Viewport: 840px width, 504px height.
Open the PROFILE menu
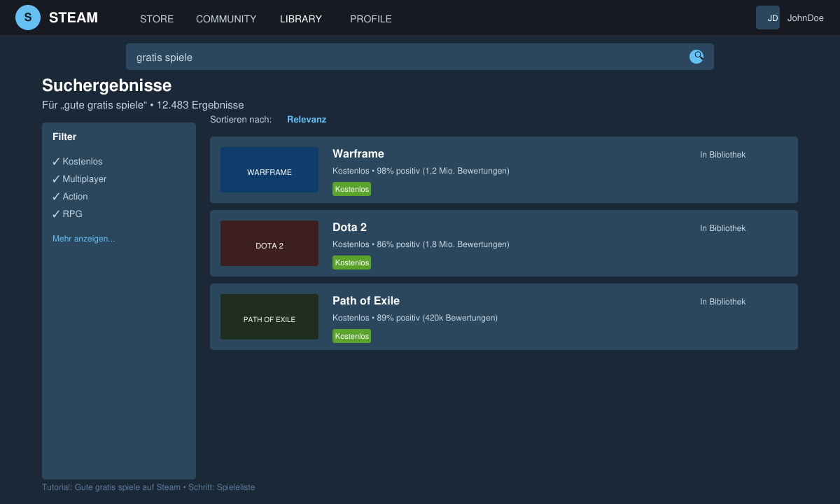[x=371, y=19]
